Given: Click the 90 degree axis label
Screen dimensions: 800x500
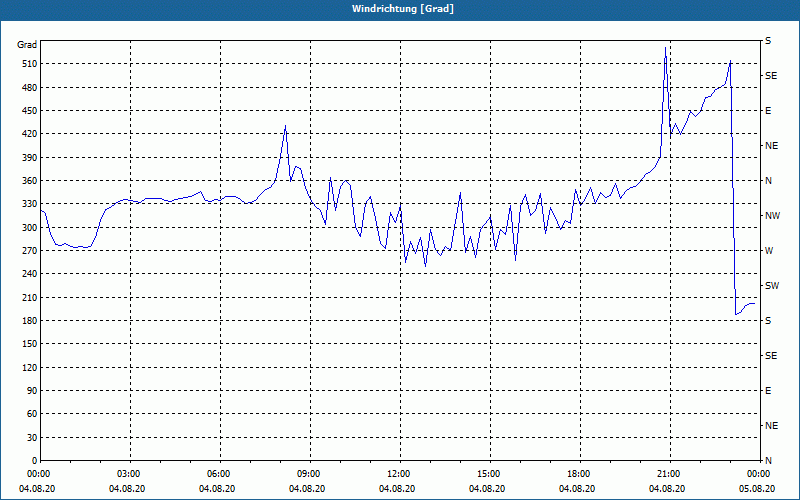Looking at the screenshot, I should click(x=31, y=391).
